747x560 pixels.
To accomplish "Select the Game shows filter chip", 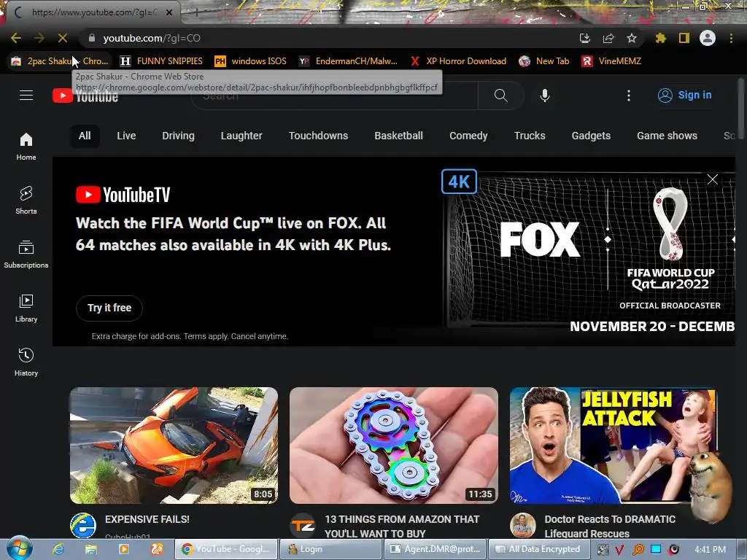I will [667, 136].
